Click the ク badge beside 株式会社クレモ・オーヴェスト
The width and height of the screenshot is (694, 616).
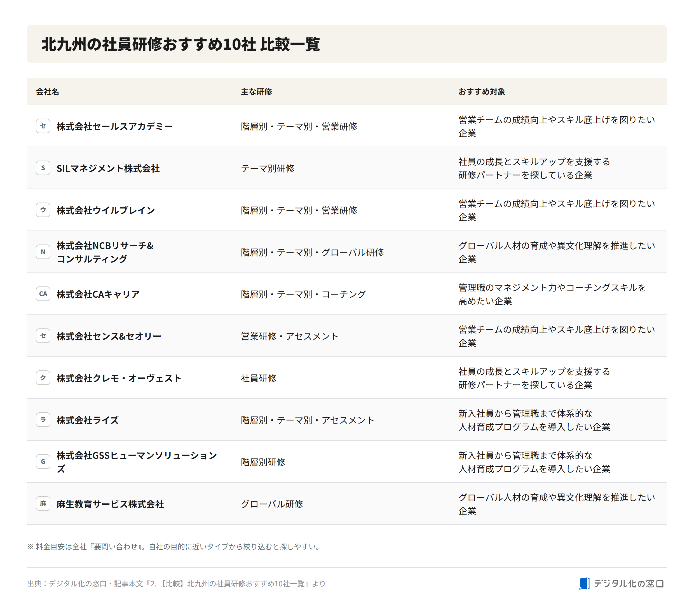[43, 378]
